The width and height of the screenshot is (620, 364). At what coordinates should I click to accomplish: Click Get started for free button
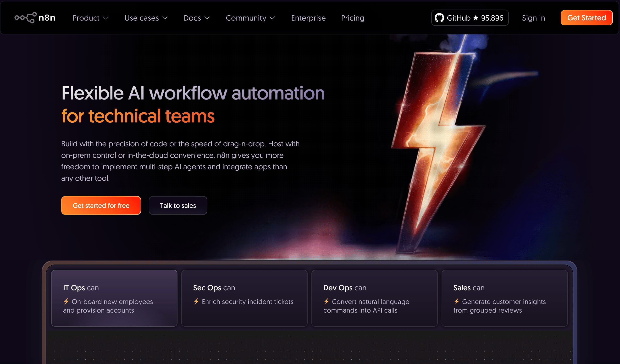pos(101,205)
